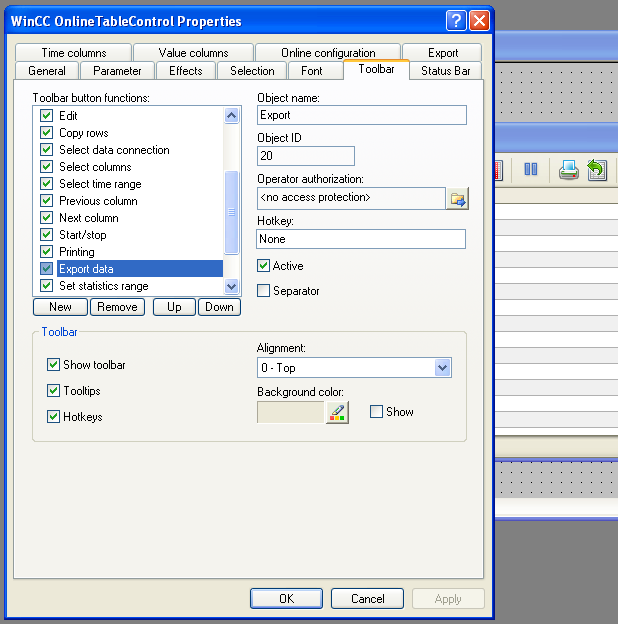Select the Toolbar tab
Screen dimensions: 618x624
click(x=376, y=69)
